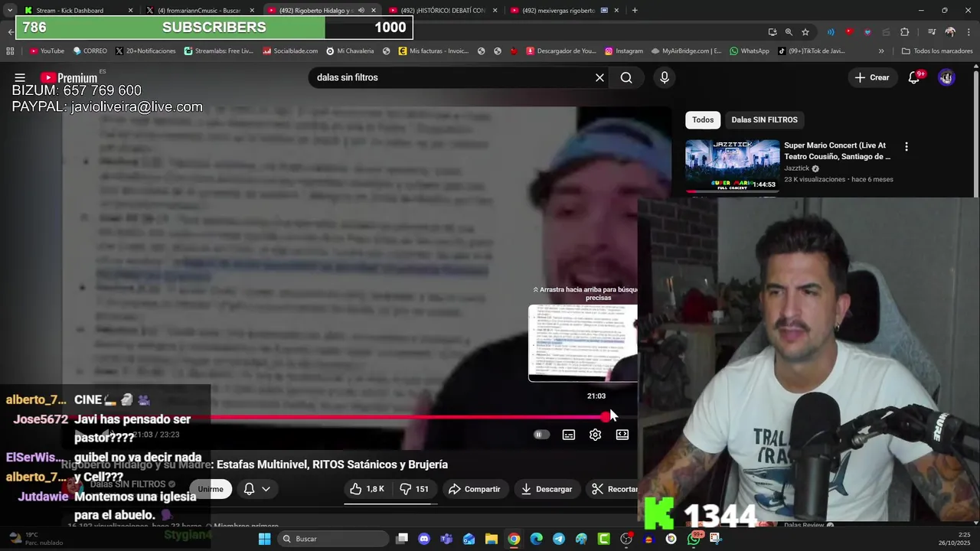Click the Descargar download button

547,489
